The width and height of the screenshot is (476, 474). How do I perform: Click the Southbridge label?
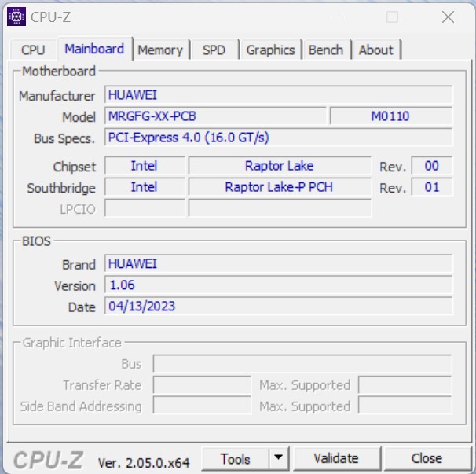(61, 188)
